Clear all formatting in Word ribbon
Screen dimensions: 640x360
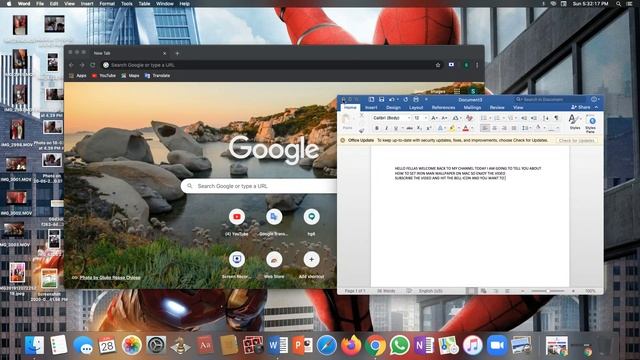(x=469, y=118)
